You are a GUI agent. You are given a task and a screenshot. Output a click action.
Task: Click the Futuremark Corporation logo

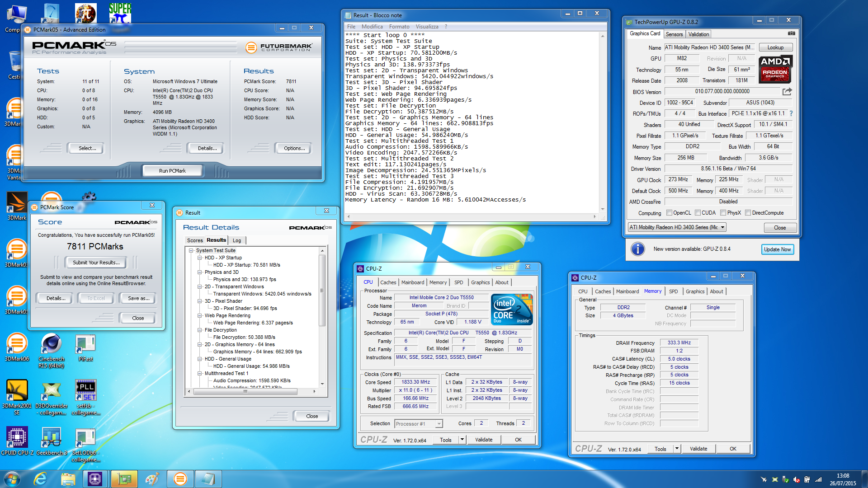[x=279, y=47]
